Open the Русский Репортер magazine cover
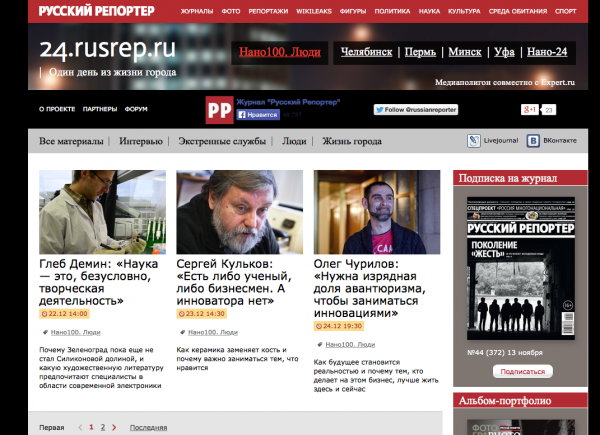Screen dimensions: 600x435 521,268
